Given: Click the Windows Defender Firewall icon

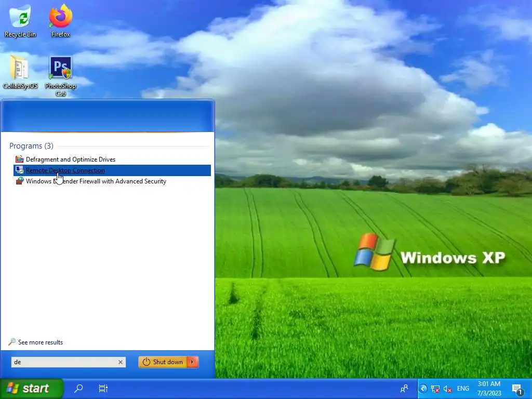Looking at the screenshot, I should pos(19,181).
